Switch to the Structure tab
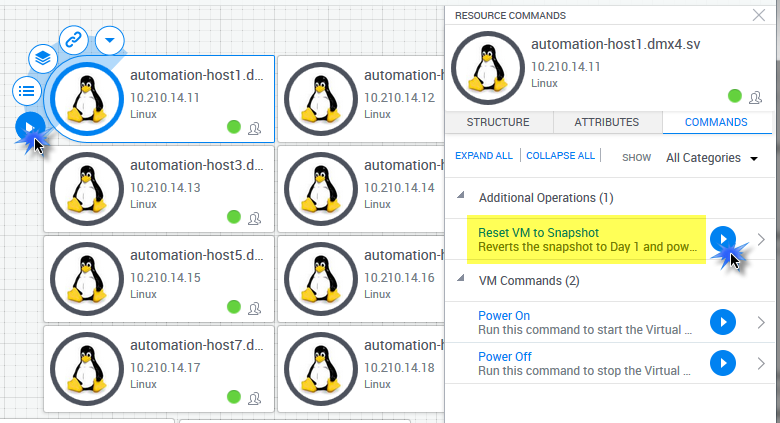 pyautogui.click(x=498, y=122)
